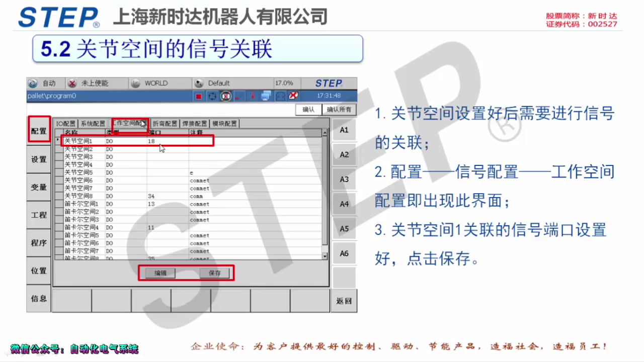Click the vertical scrollbar thumb of table
Image resolution: width=644 pixels, height=362 pixels.
point(325,191)
